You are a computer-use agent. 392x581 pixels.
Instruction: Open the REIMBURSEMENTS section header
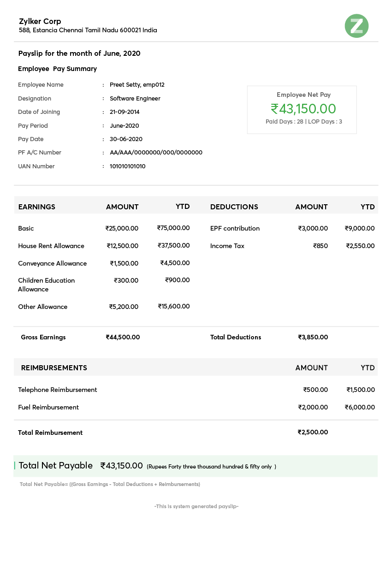[54, 368]
